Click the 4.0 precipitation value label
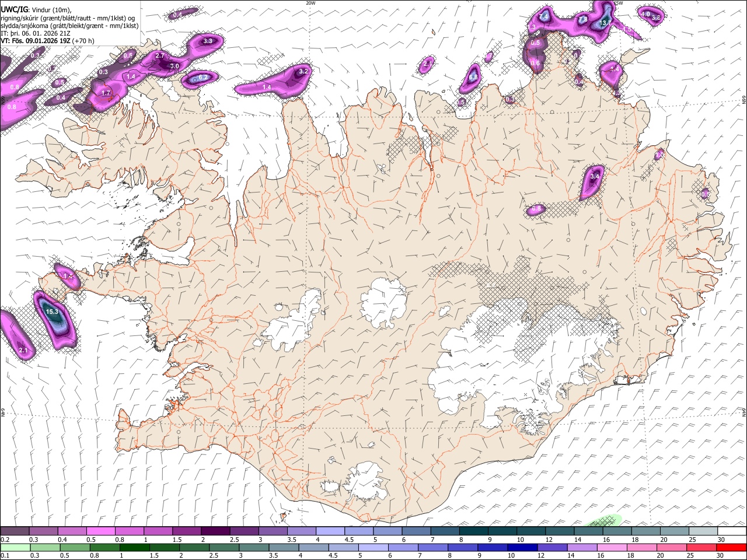 [x=645, y=14]
